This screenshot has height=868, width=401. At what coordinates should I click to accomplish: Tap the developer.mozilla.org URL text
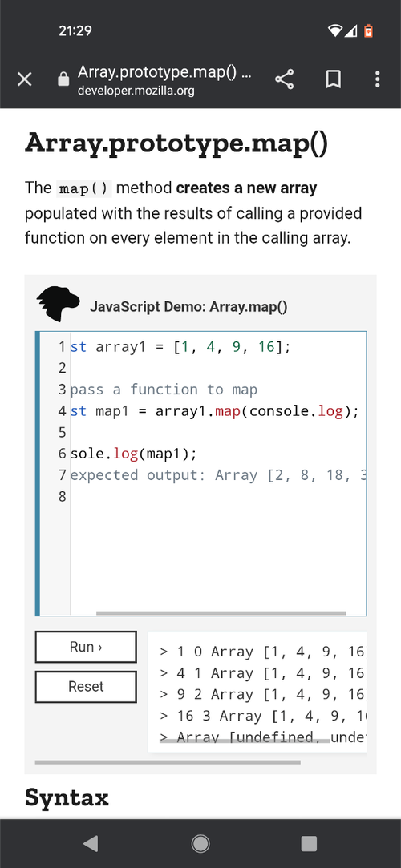point(136,91)
